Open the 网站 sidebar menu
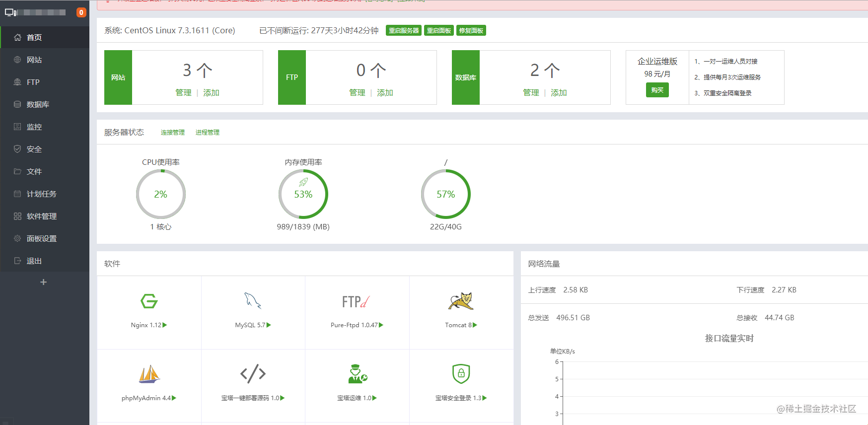 coord(45,60)
